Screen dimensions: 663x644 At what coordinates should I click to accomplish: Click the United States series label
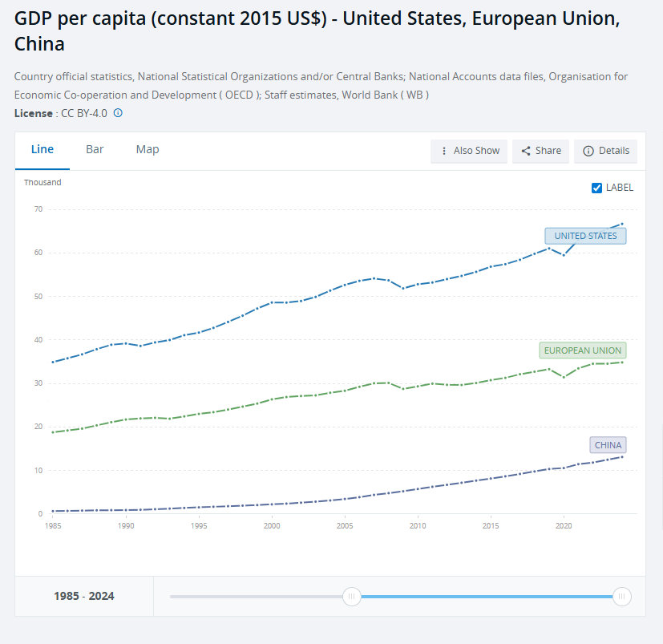click(x=585, y=236)
